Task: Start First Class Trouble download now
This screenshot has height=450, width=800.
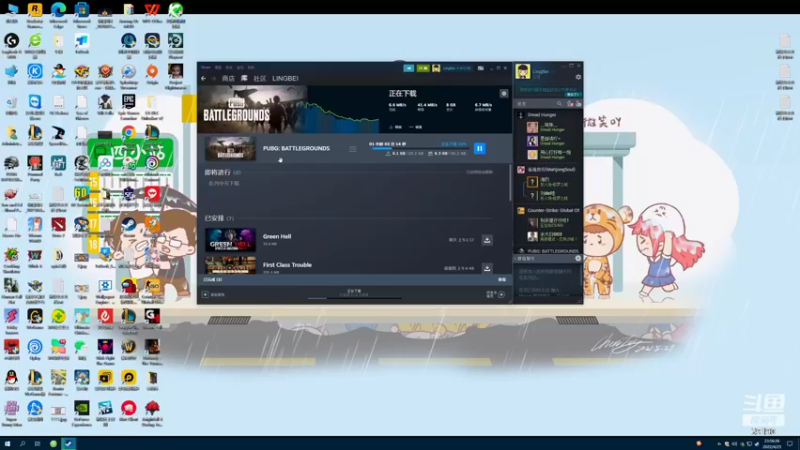Action: pos(487,268)
